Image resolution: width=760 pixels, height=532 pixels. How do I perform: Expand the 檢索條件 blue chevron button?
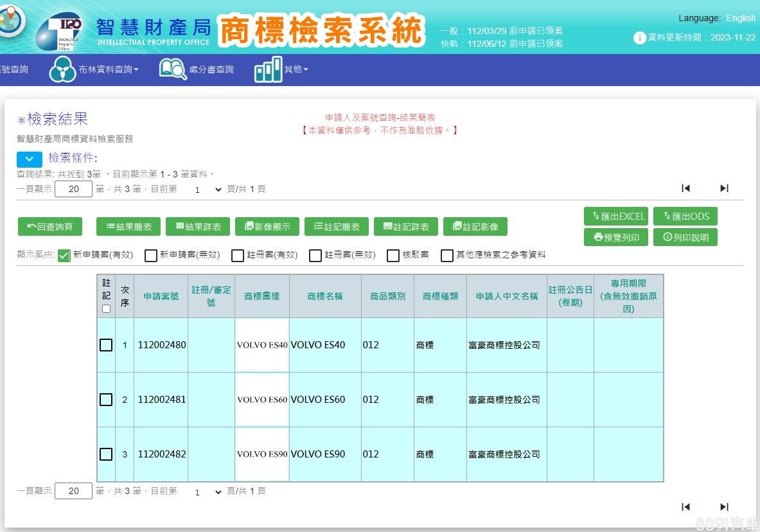tap(29, 159)
